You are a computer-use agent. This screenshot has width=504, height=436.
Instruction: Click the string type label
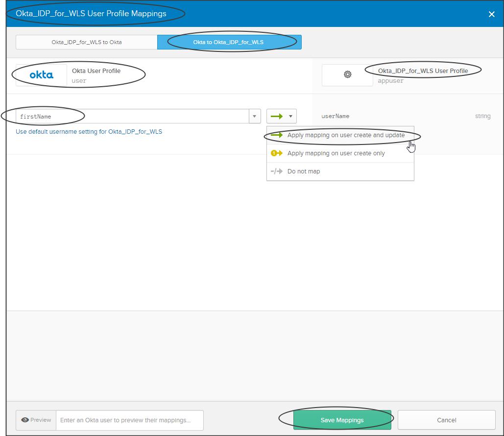483,116
